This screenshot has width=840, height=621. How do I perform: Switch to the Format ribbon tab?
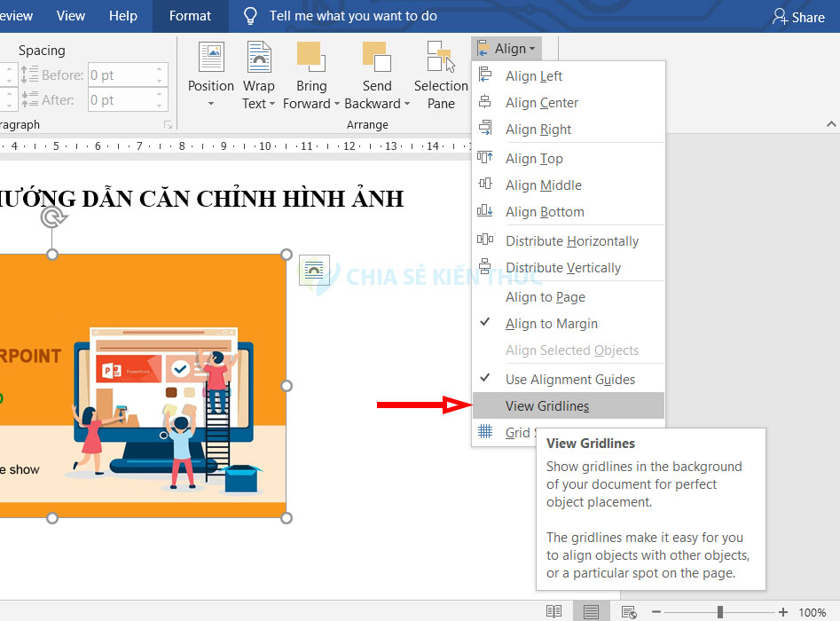click(x=189, y=15)
